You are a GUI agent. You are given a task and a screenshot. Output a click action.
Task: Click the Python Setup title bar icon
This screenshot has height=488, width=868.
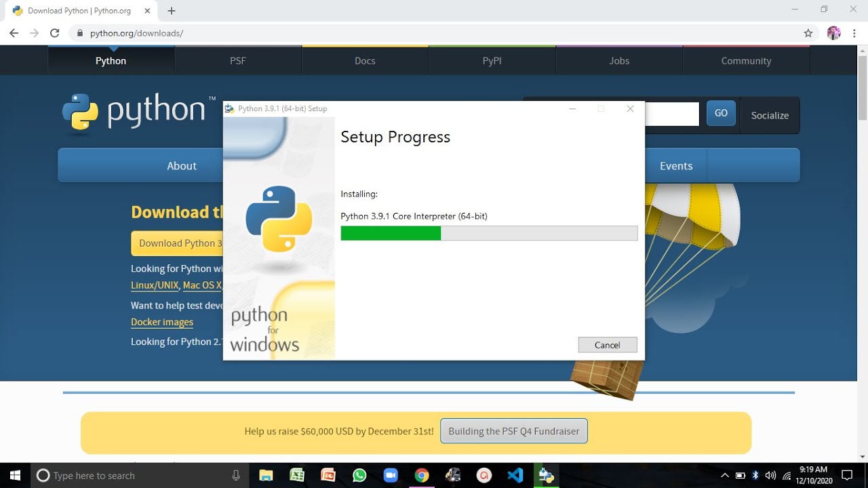point(230,108)
